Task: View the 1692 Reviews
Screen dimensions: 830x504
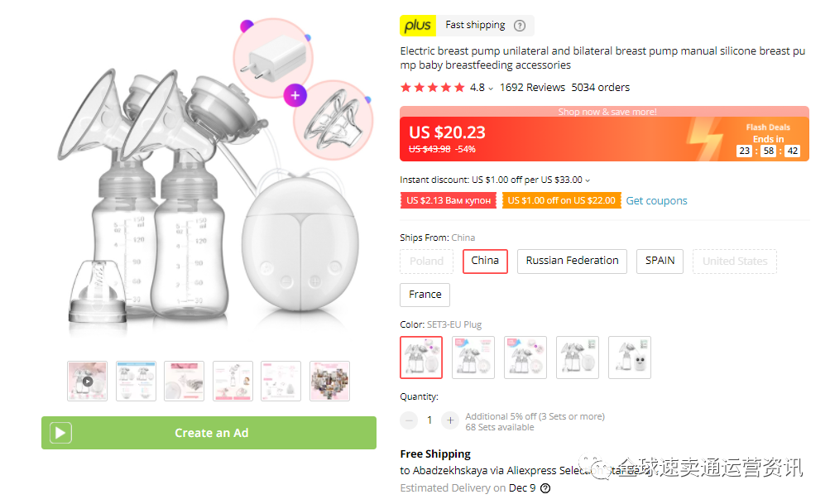Action: pos(532,87)
